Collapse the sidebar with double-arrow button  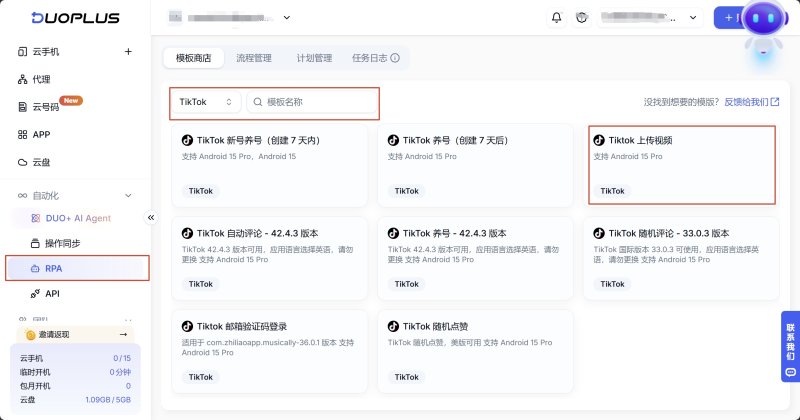(151, 218)
